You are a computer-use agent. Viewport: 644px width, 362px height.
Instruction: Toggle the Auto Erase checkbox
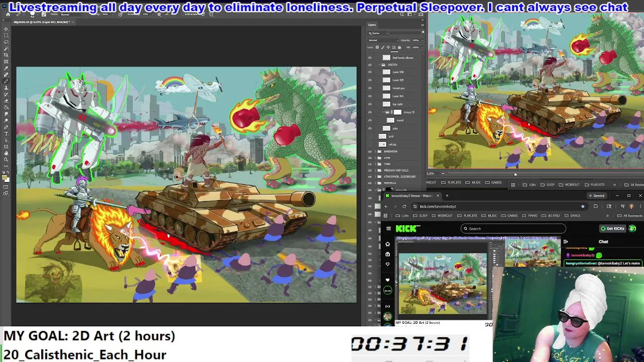tap(182, 14)
